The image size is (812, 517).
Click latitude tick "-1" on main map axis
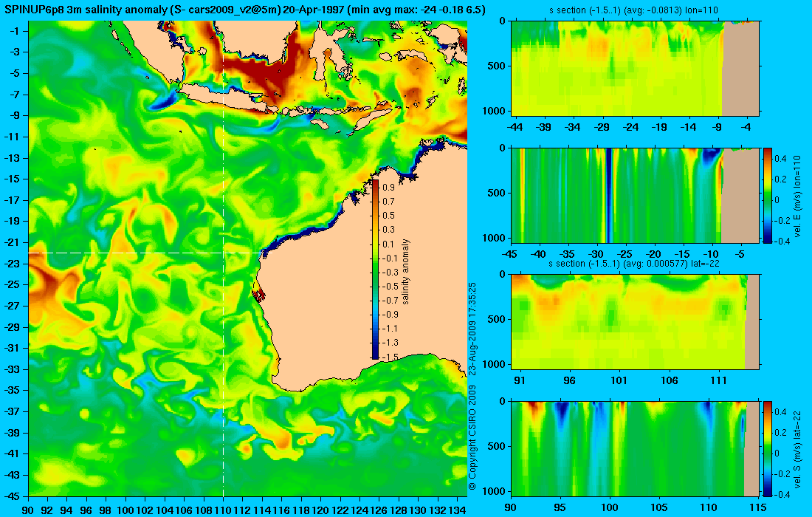click(15, 31)
